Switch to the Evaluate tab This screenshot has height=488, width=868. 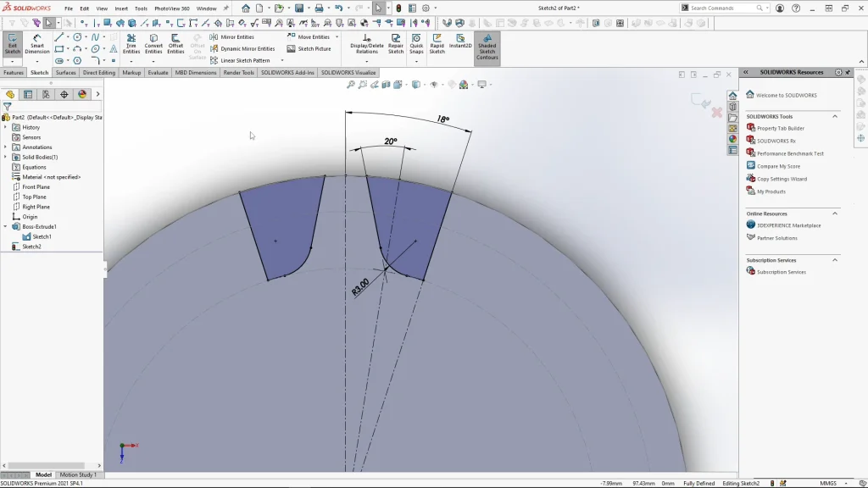[158, 73]
